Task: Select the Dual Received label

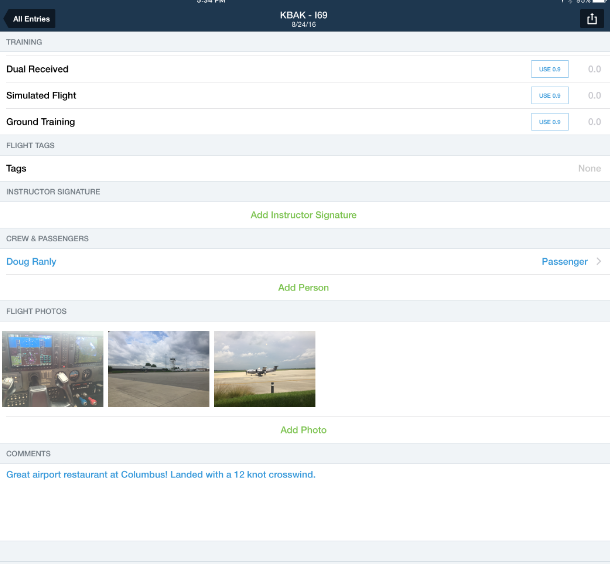Action: 37,69
